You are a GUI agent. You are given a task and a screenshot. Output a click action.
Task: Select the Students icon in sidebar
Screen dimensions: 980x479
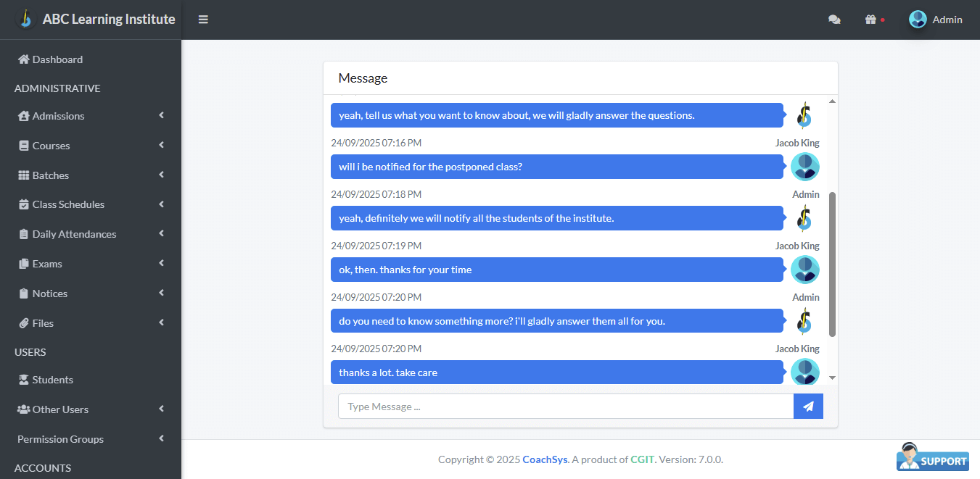[25, 380]
